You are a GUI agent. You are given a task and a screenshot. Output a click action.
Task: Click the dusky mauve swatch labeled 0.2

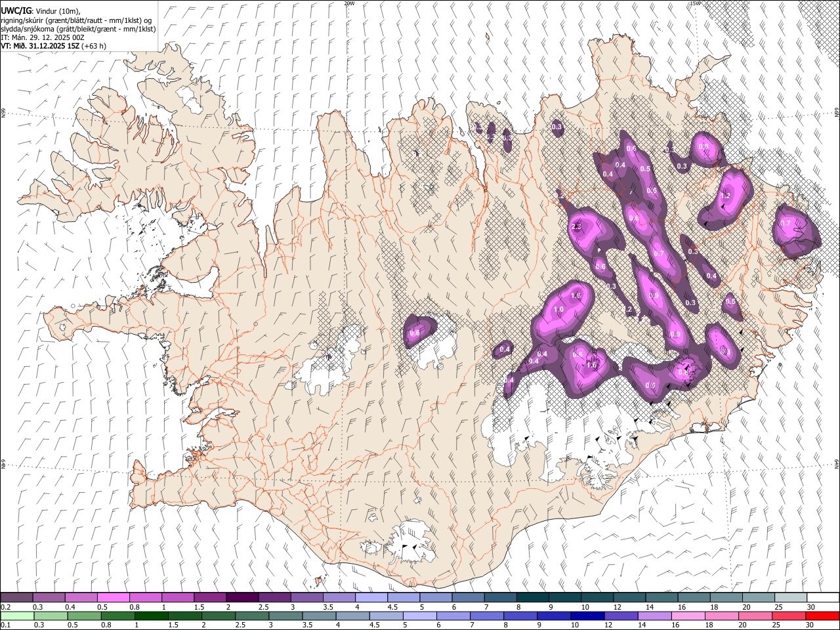click(16, 597)
